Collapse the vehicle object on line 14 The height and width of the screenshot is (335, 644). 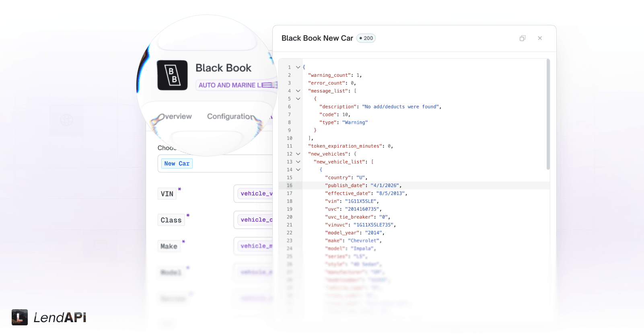pyautogui.click(x=298, y=170)
